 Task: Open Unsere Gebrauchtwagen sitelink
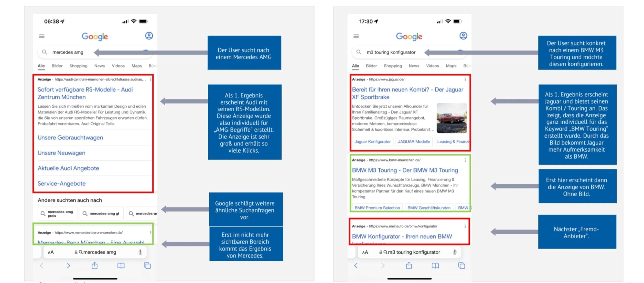[x=70, y=138]
